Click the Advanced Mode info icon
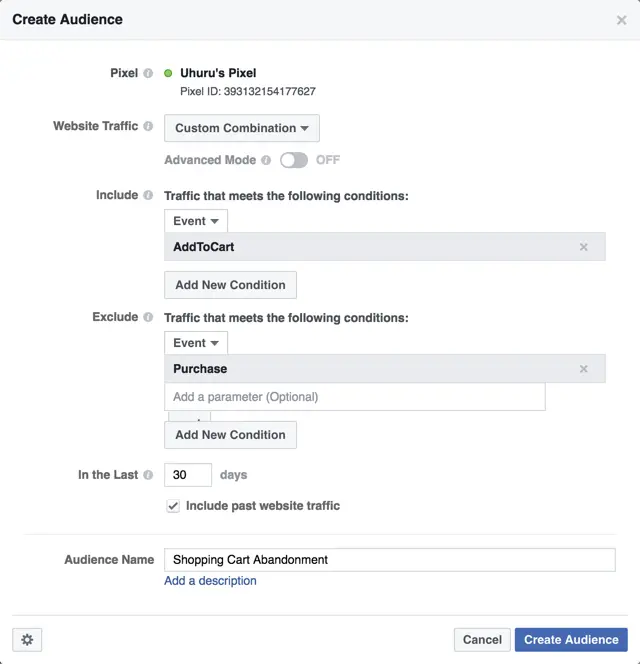This screenshot has width=640, height=664. 266,160
